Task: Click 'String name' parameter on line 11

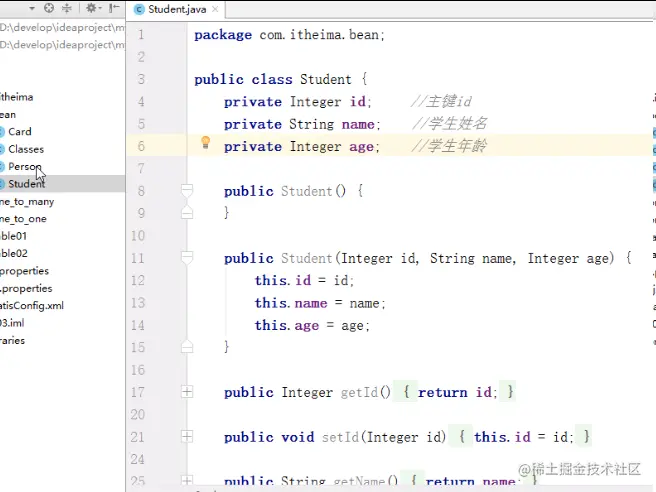Action: (x=471, y=258)
